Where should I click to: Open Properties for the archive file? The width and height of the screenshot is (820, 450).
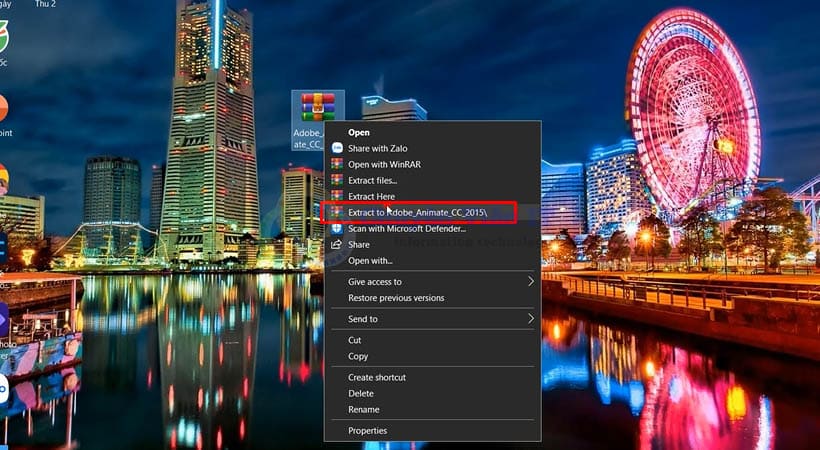click(x=367, y=430)
